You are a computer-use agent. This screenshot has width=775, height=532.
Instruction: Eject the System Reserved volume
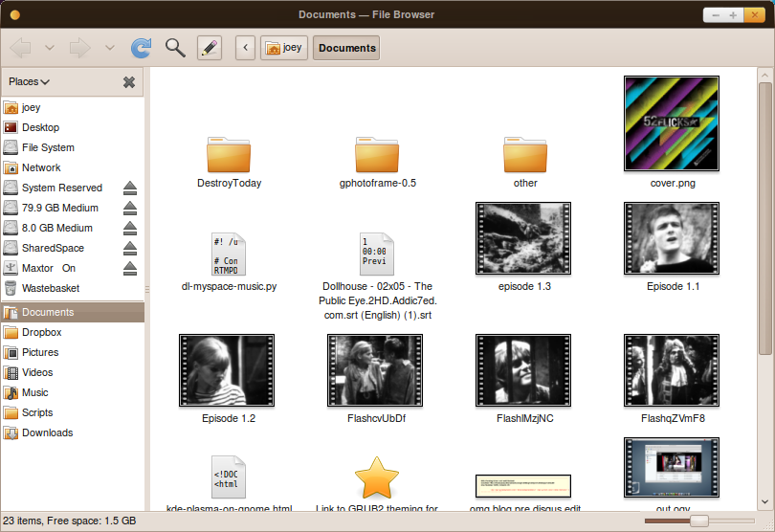(x=130, y=188)
